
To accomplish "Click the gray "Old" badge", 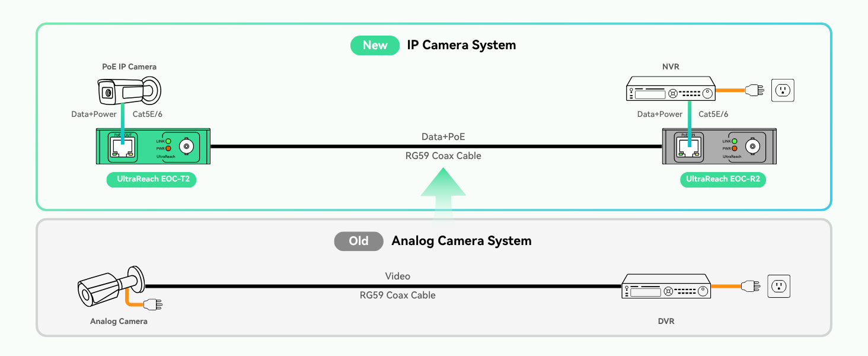I will (359, 241).
